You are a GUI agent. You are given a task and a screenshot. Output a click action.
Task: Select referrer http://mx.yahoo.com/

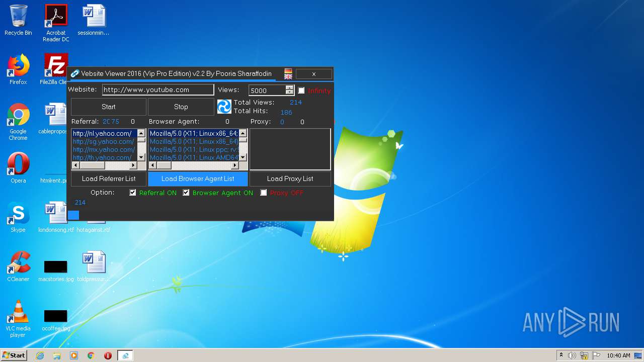pyautogui.click(x=104, y=149)
